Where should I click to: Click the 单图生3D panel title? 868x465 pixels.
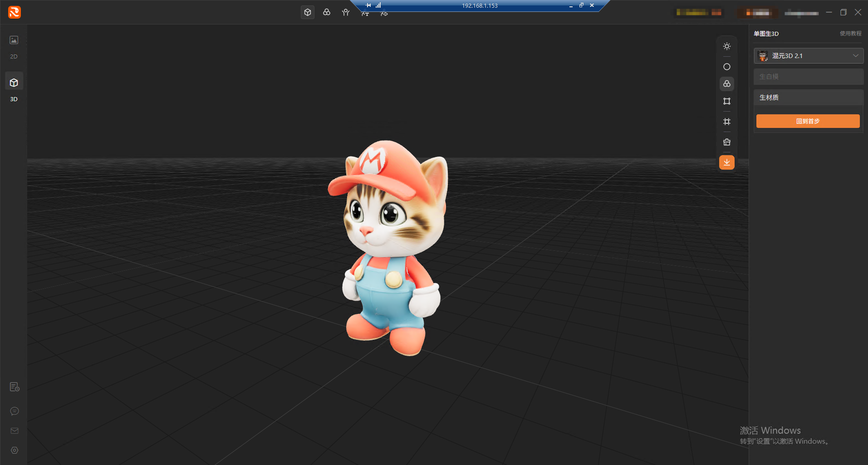[x=766, y=34]
